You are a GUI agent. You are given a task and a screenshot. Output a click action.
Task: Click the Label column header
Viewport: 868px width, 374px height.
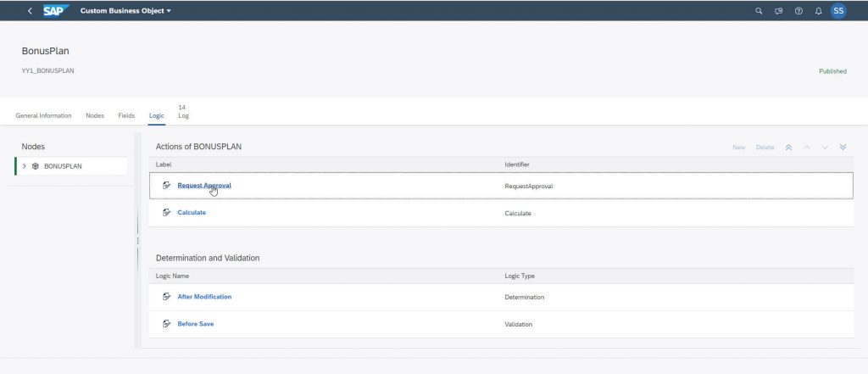[164, 165]
